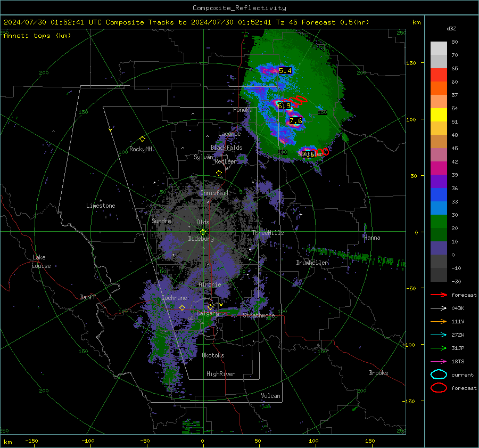The image size is (479, 448).
Task: Click the dBZ legend heading
Action: 451,29
